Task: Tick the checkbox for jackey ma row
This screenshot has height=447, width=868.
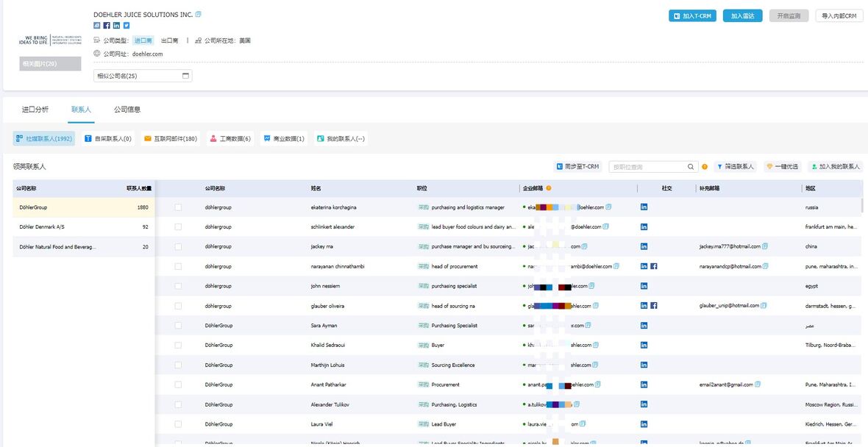Action: point(178,246)
